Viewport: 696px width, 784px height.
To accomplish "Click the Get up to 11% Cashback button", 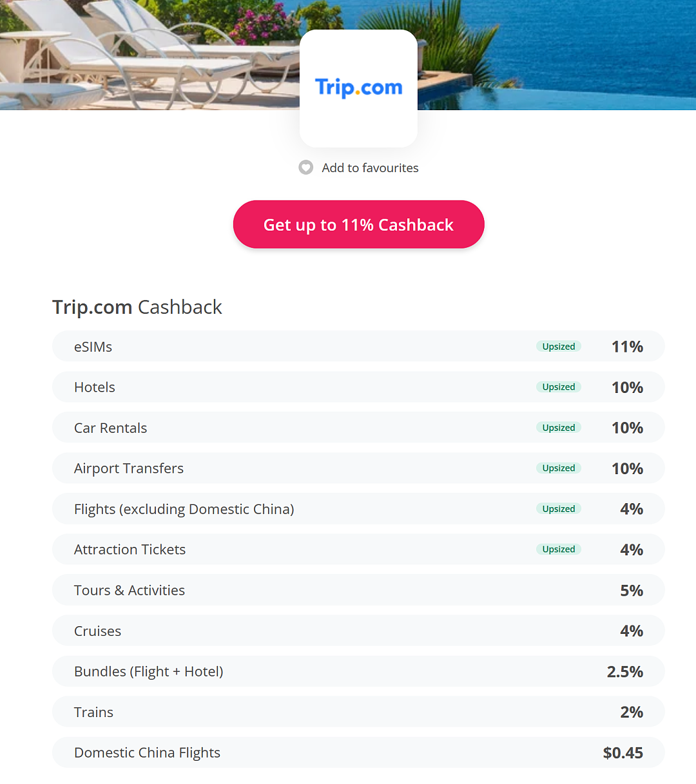I will click(x=358, y=224).
